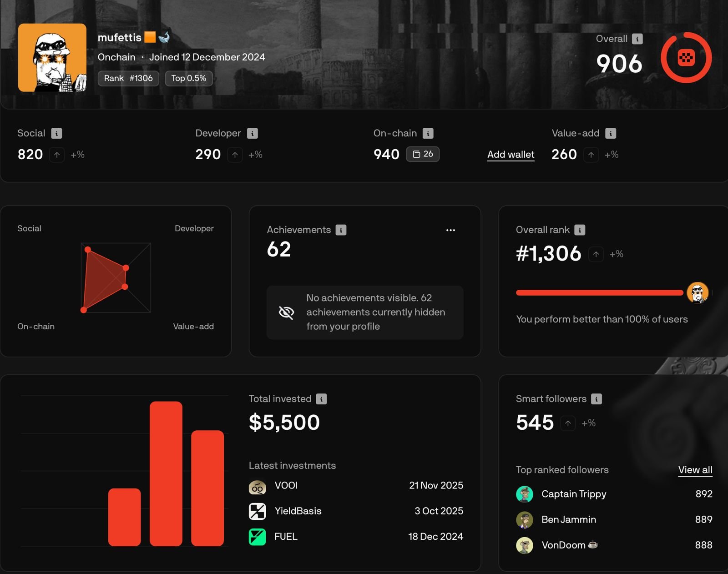The width and height of the screenshot is (728, 574).
Task: Select the VOOI investment entry
Action: 286,486
